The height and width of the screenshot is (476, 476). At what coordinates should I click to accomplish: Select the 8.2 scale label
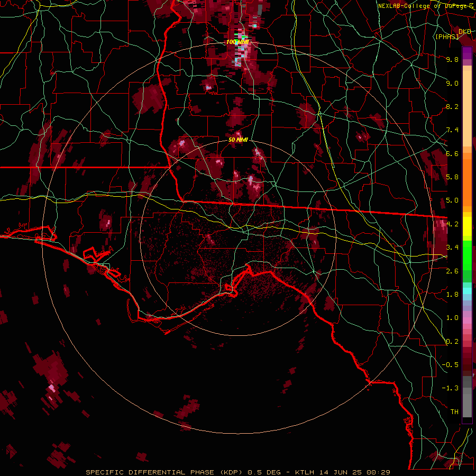(x=452, y=106)
